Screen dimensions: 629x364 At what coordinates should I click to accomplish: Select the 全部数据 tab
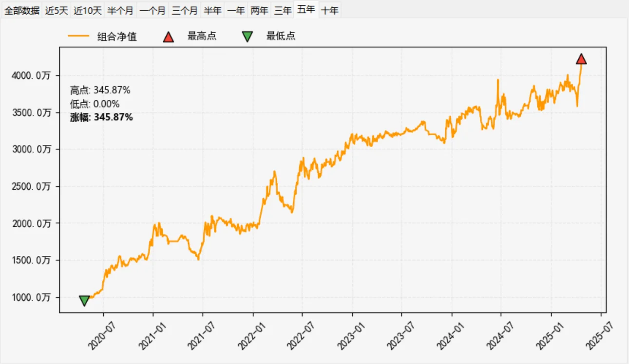point(22,10)
